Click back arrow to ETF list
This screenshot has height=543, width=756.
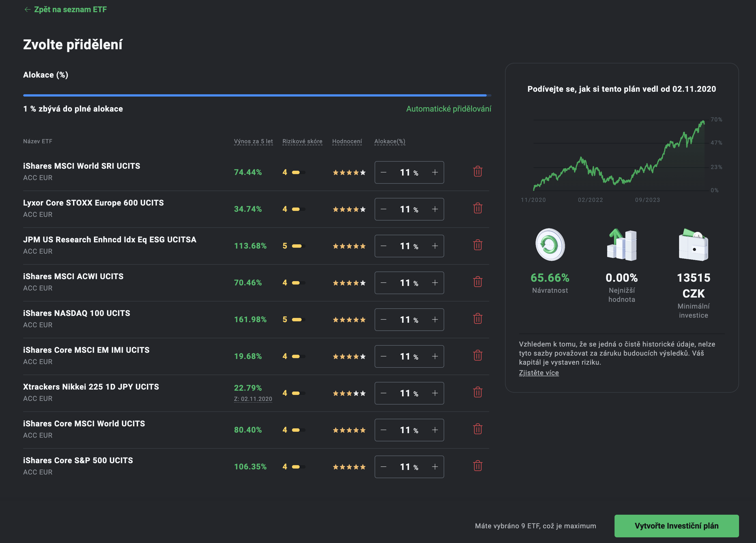27,10
